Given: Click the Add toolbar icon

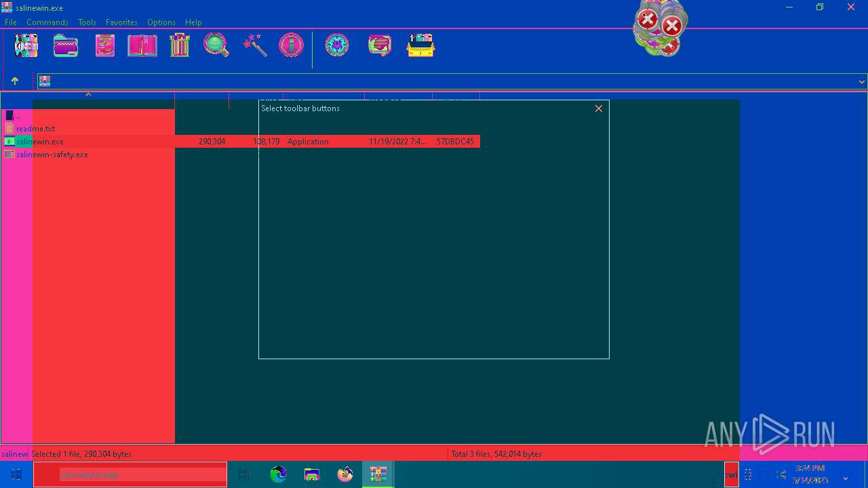Looking at the screenshot, I should pos(26,46).
